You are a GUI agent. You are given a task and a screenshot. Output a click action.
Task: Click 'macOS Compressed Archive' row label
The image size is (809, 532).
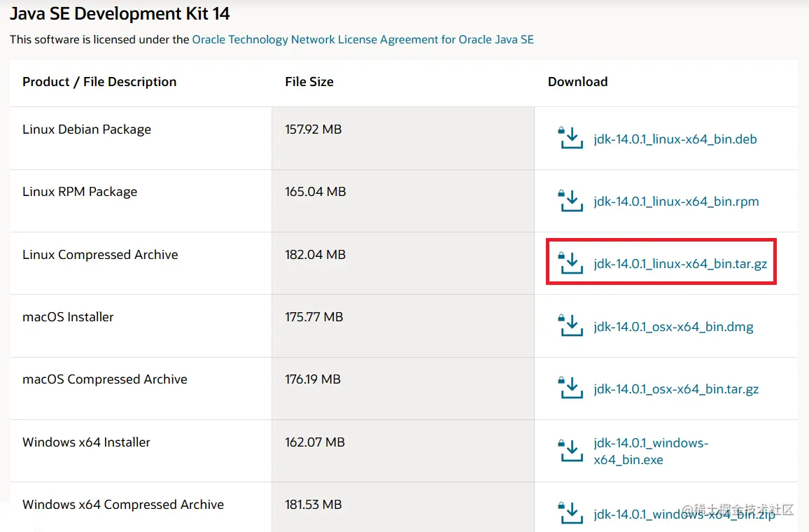105,380
